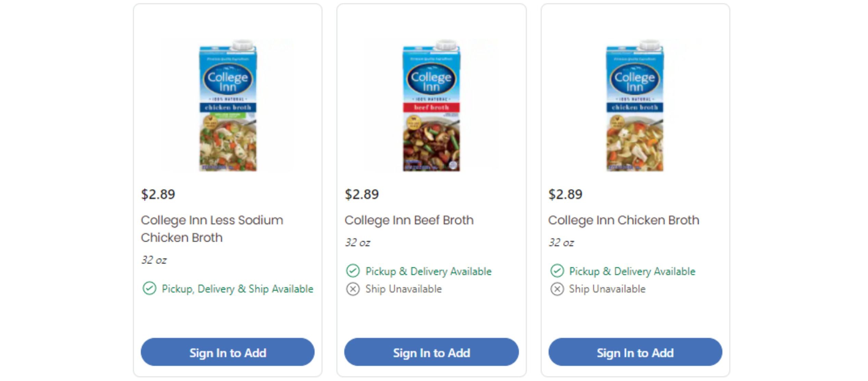Click the X icon beside Beef Broth Ship Unavailable
The height and width of the screenshot is (381, 868).
tap(353, 289)
